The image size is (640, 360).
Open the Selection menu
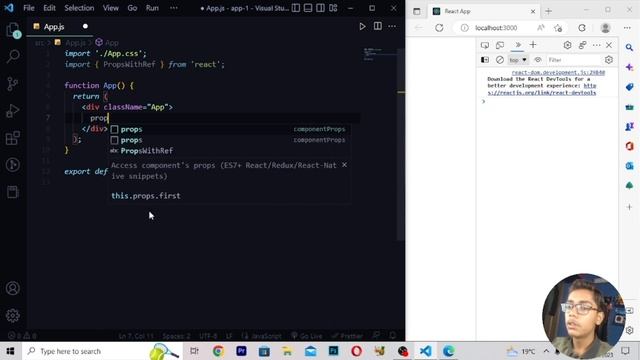tap(79, 8)
